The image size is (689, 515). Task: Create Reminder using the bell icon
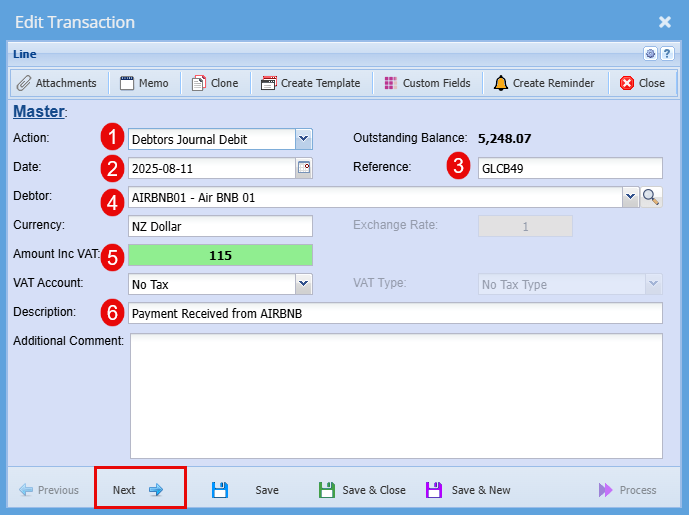(x=543, y=83)
